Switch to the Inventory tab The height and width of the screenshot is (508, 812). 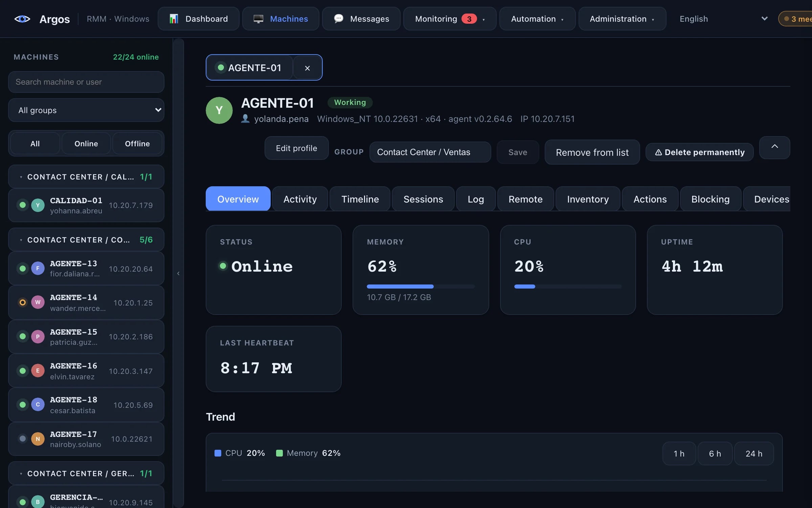tap(588, 199)
